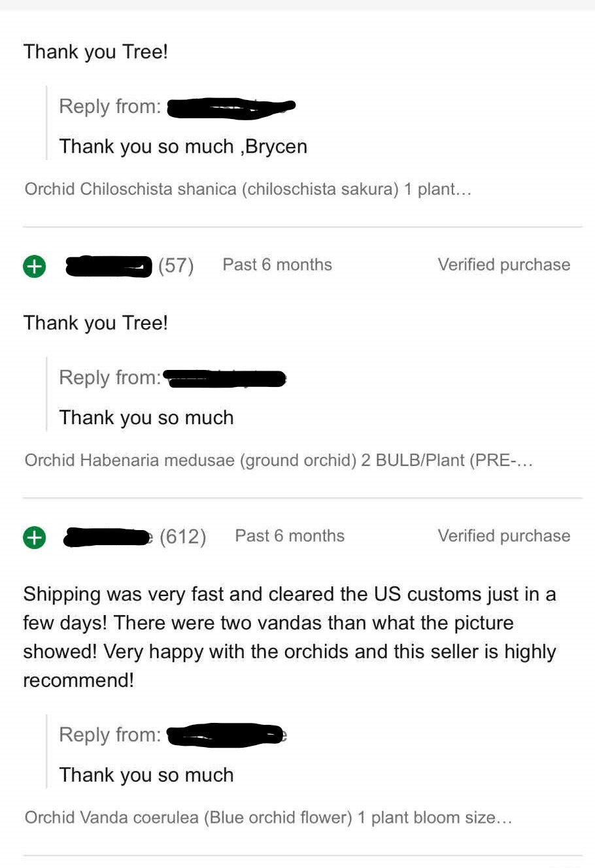Click Verified purchase label for the (57) reviewer
The width and height of the screenshot is (595, 868).
[503, 265]
